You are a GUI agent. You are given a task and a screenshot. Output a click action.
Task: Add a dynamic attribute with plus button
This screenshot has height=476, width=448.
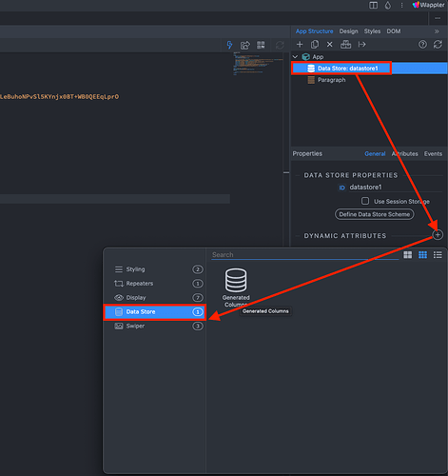[438, 235]
